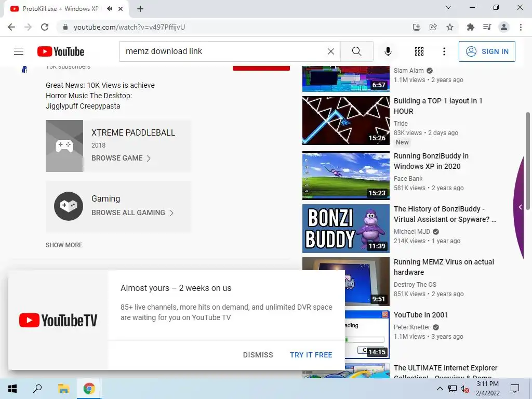Open Running BonziBuddy in Windows XP title
Image resolution: width=532 pixels, height=399 pixels.
pyautogui.click(x=431, y=161)
